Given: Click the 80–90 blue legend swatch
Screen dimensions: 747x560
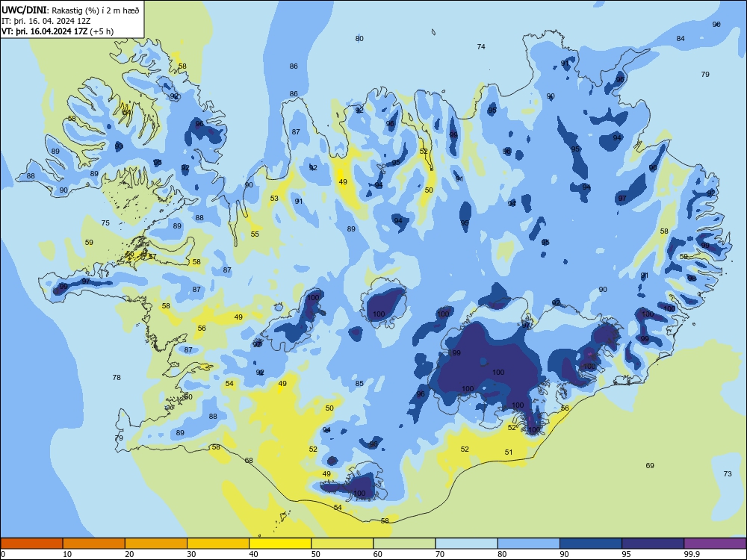Looking at the screenshot, I should (x=529, y=544).
